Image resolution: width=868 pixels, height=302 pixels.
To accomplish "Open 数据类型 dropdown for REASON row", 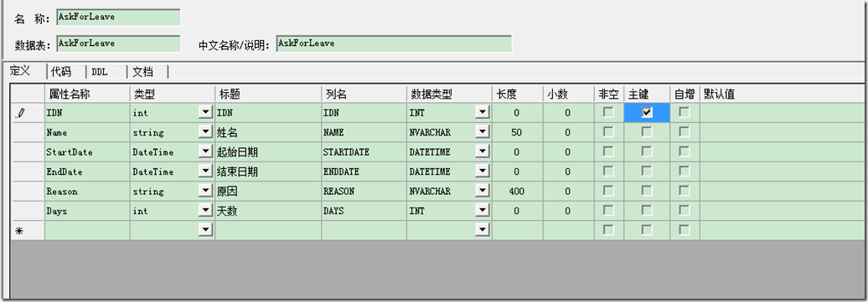I will click(x=483, y=191).
